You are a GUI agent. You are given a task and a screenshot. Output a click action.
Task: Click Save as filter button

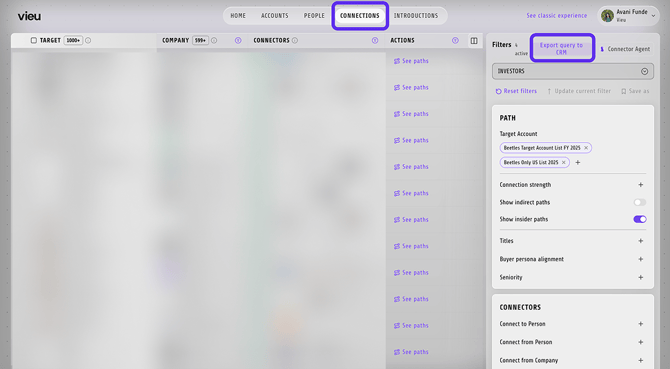point(635,91)
